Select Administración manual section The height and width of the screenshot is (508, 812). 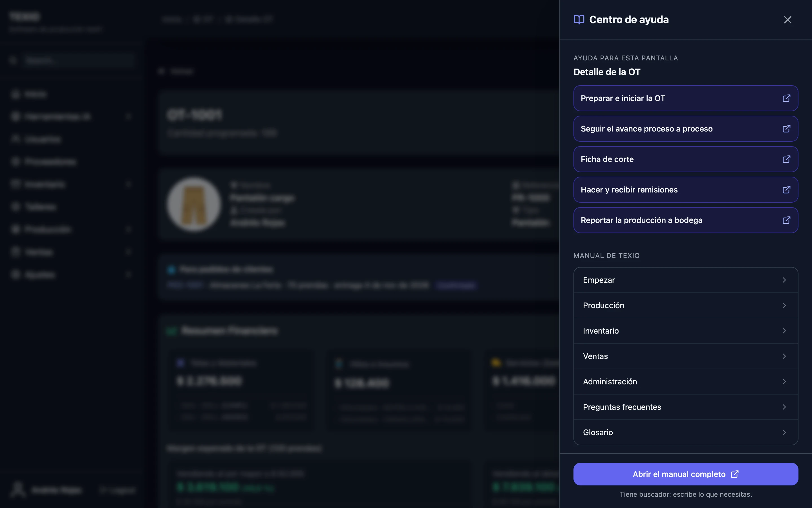tap(685, 382)
